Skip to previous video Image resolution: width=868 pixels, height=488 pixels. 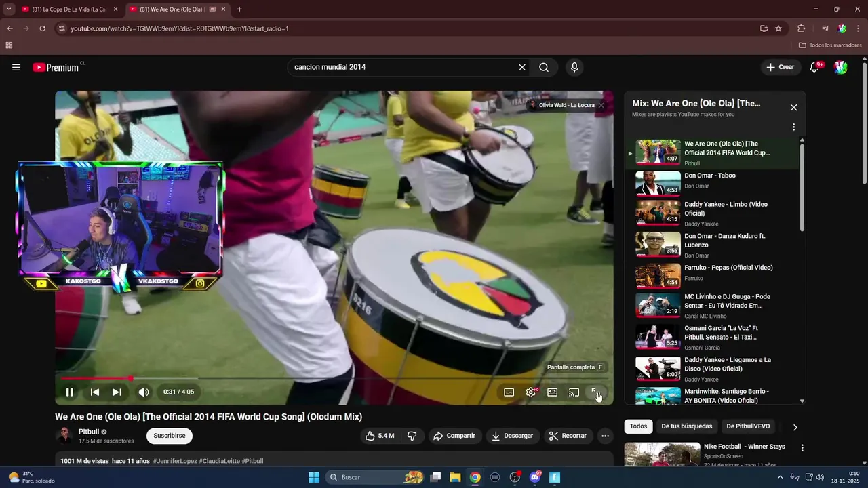pos(95,392)
